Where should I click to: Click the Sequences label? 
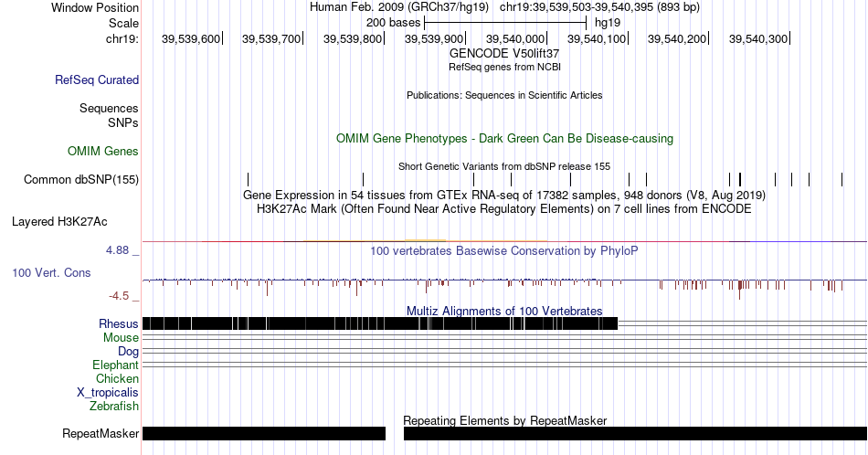tap(109, 108)
